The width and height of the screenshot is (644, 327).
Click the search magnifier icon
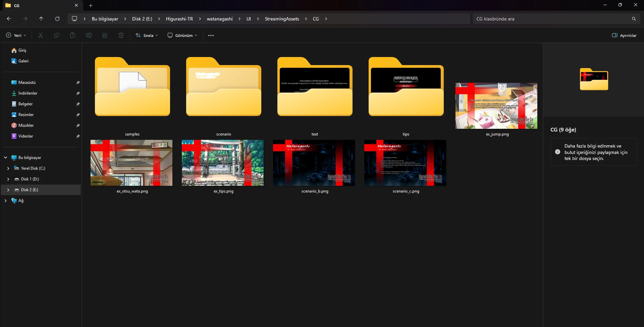pos(634,19)
